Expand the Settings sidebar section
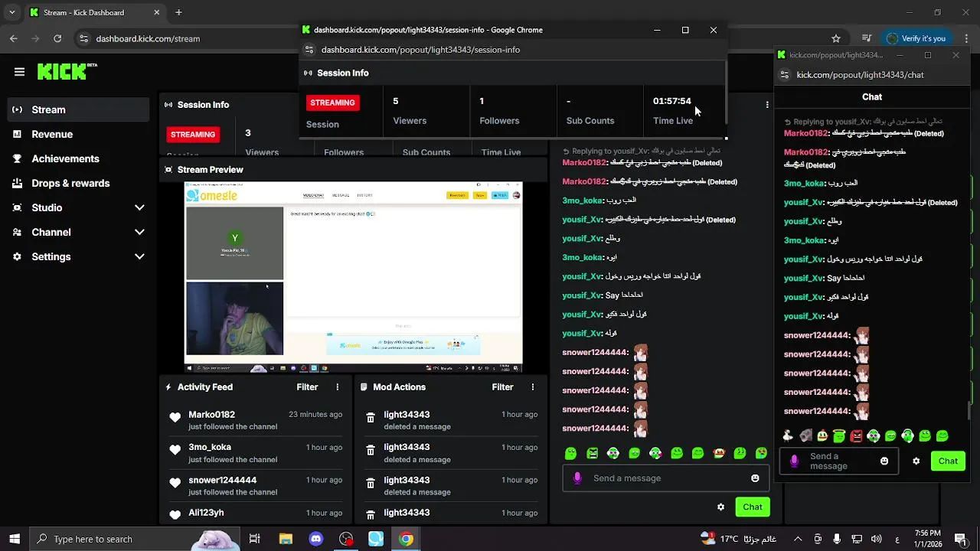The width and height of the screenshot is (980, 551). click(x=139, y=256)
